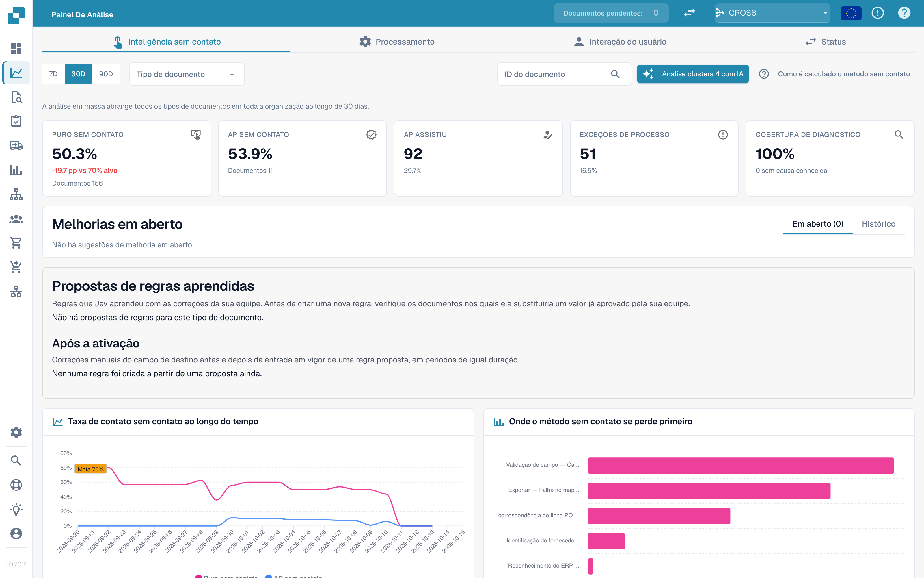Open the clipboard checklist sidebar icon
The width and height of the screenshot is (924, 578).
(x=16, y=121)
